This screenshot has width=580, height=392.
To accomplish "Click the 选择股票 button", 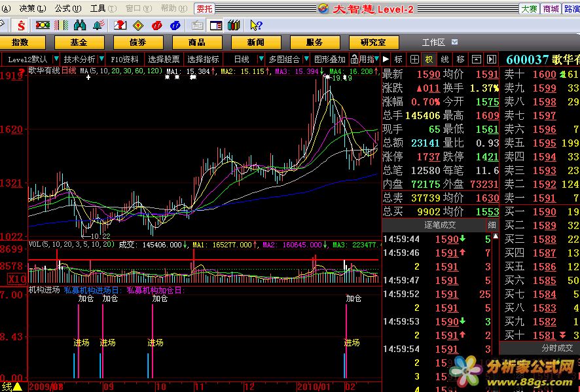I will (164, 59).
